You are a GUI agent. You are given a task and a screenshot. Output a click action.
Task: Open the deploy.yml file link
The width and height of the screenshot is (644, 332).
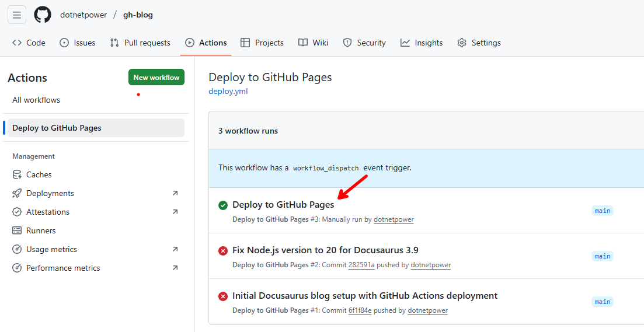click(228, 91)
